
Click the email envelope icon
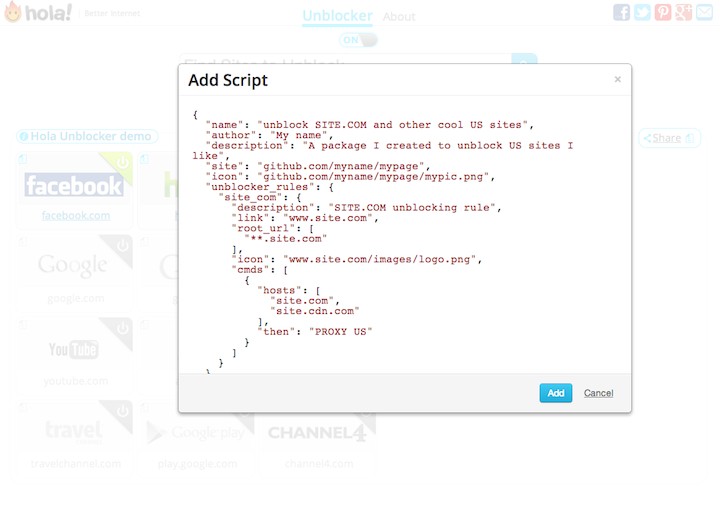coord(705,12)
